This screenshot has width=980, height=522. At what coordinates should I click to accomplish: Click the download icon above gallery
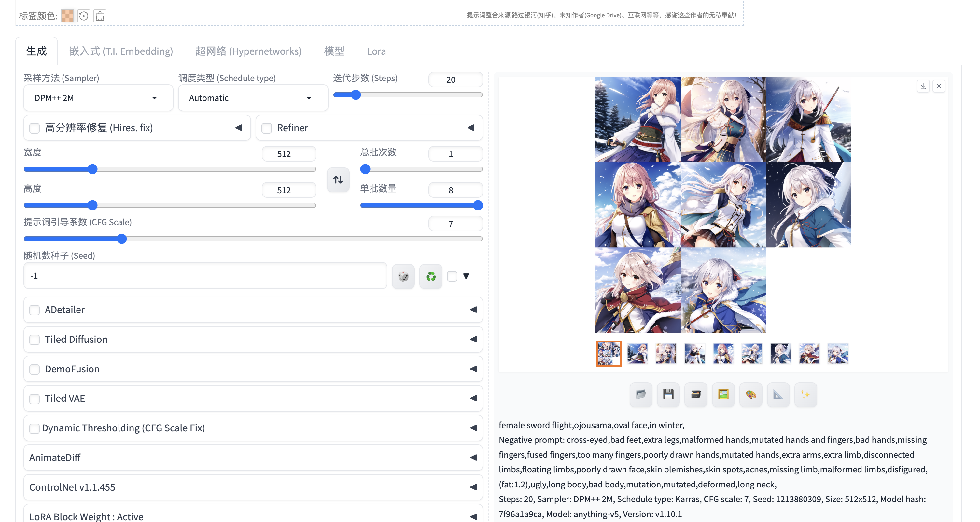coord(923,86)
